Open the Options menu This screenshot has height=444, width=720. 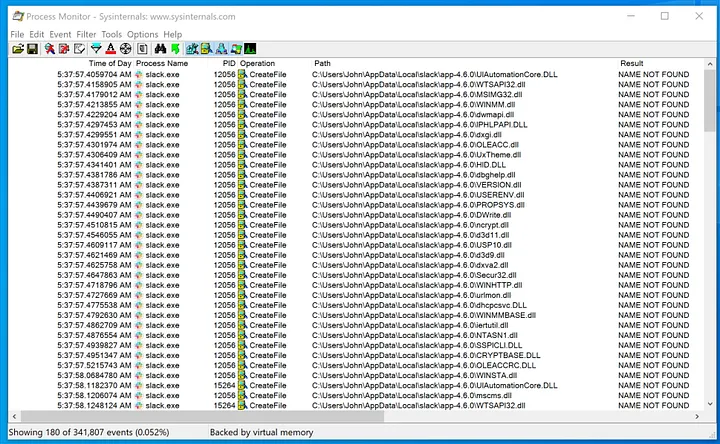click(x=142, y=34)
